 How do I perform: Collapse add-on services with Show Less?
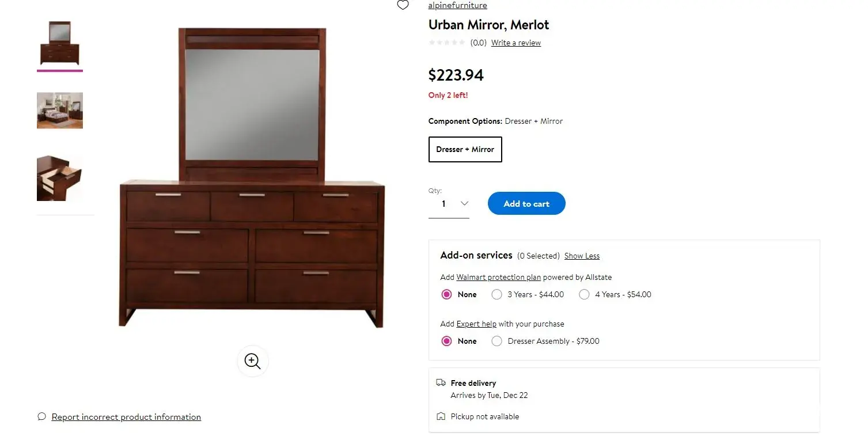582,256
